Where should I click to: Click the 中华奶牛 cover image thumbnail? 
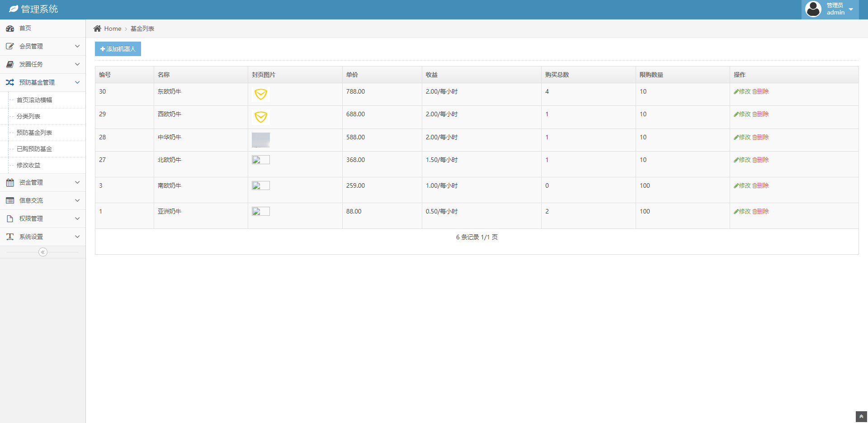(x=261, y=140)
